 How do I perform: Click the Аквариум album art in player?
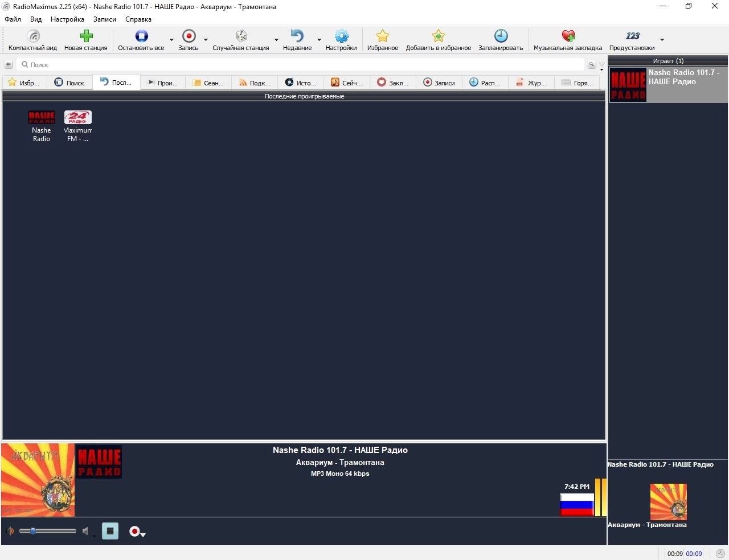pos(38,480)
